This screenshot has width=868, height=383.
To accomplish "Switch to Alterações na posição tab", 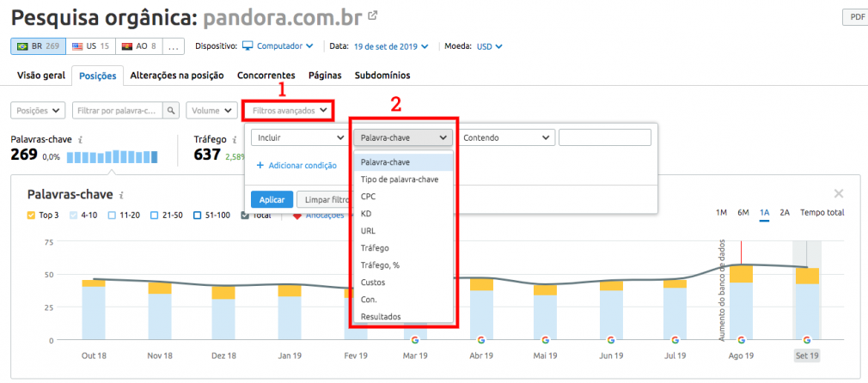I will 176,76.
